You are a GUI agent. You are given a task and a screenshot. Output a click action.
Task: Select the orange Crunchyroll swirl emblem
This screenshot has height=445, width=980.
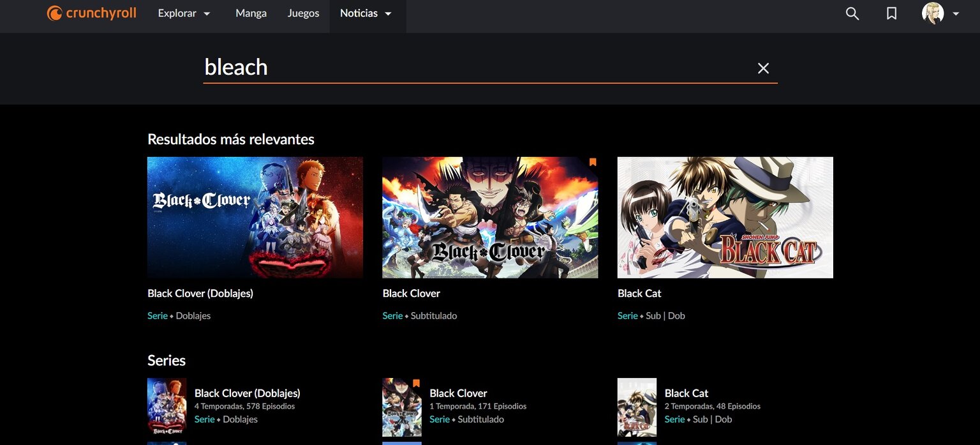(x=53, y=12)
